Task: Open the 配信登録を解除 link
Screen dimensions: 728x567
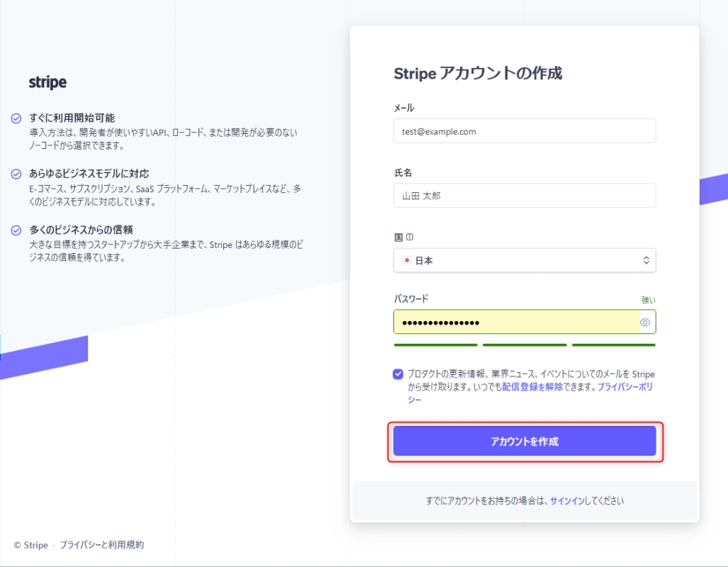Action: pyautogui.click(x=532, y=387)
